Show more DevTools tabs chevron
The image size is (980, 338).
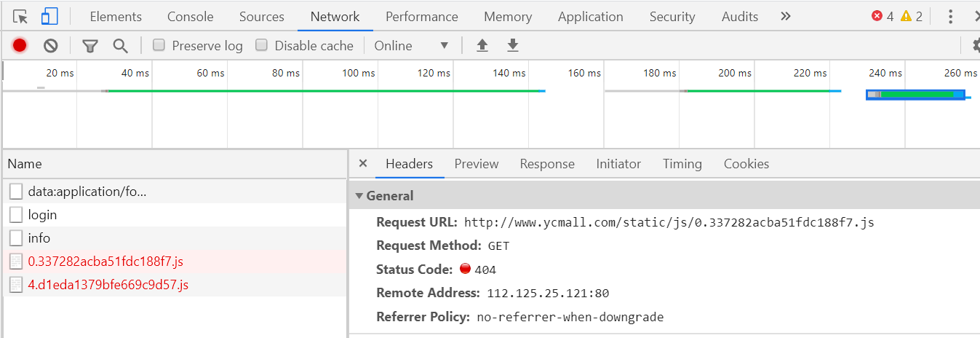click(785, 16)
